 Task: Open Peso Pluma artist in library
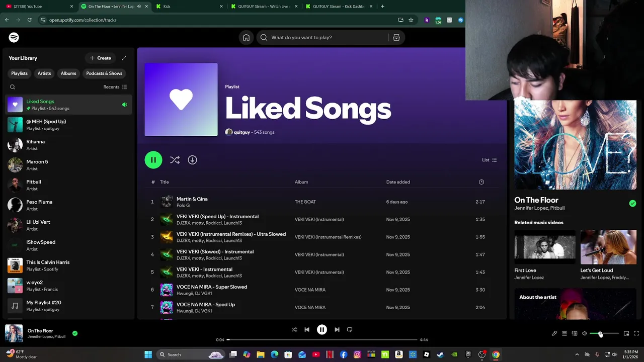coord(69,205)
